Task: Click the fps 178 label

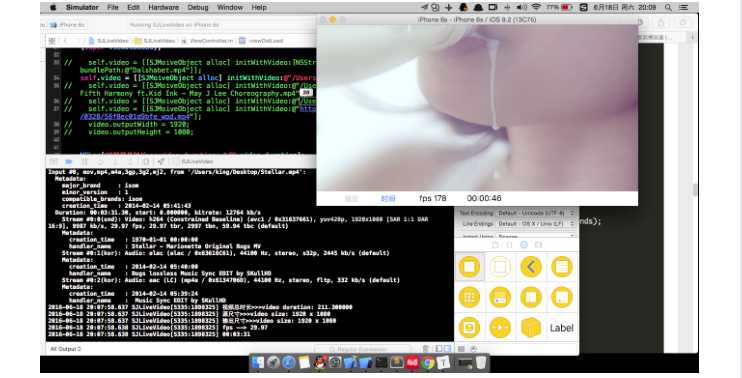Action: tap(433, 198)
